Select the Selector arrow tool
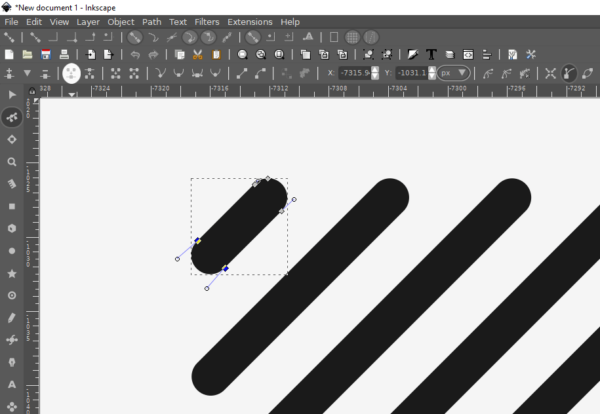The width and height of the screenshot is (600, 414). [12, 95]
